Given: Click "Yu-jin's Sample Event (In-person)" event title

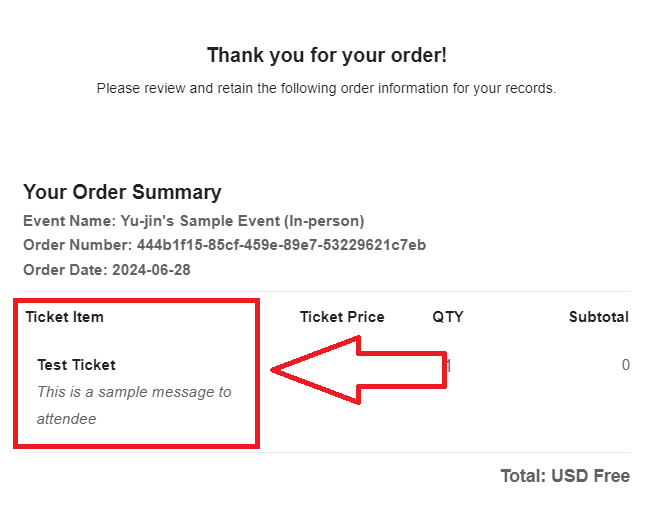Looking at the screenshot, I should pos(242,221).
